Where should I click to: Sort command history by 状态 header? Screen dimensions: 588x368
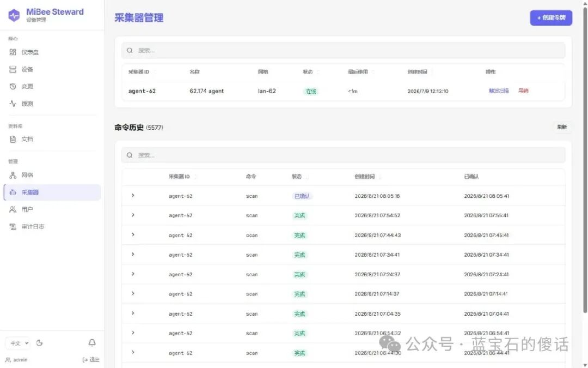pyautogui.click(x=300, y=177)
